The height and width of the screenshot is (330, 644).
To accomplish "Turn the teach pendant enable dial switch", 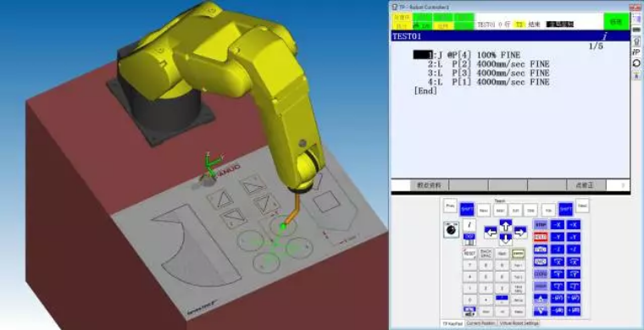I will pyautogui.click(x=452, y=229).
